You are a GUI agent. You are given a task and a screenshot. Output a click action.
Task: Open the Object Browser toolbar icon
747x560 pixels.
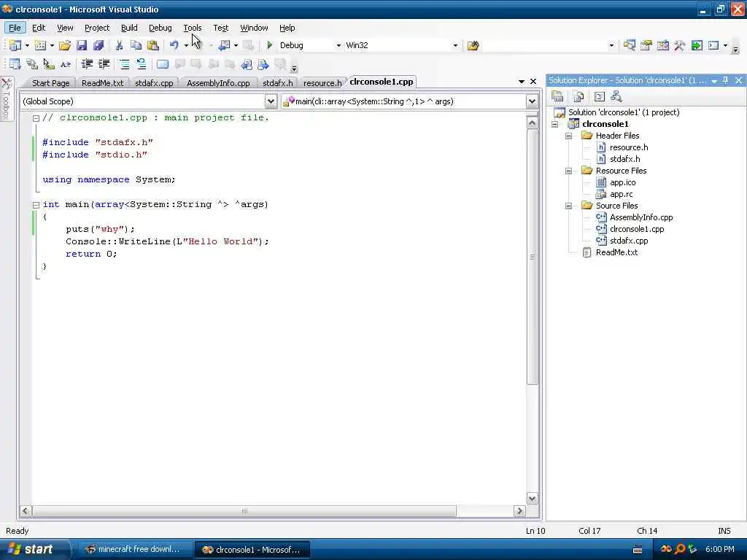tap(662, 45)
